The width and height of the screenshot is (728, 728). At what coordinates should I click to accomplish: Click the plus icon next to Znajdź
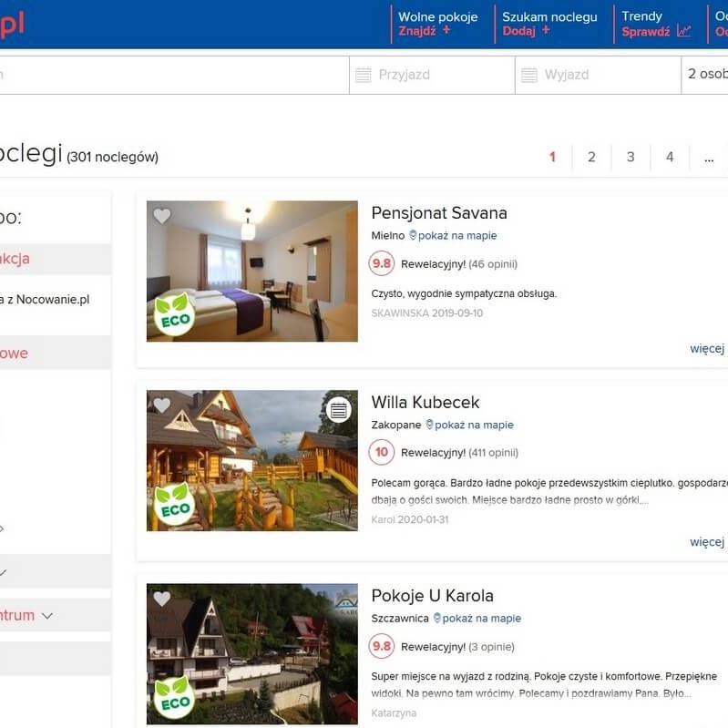point(446,30)
